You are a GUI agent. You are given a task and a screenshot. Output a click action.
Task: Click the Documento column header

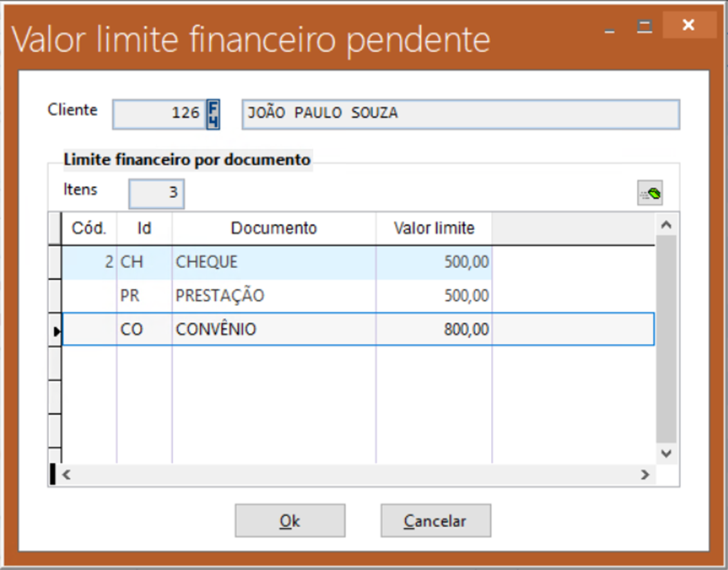(x=274, y=229)
